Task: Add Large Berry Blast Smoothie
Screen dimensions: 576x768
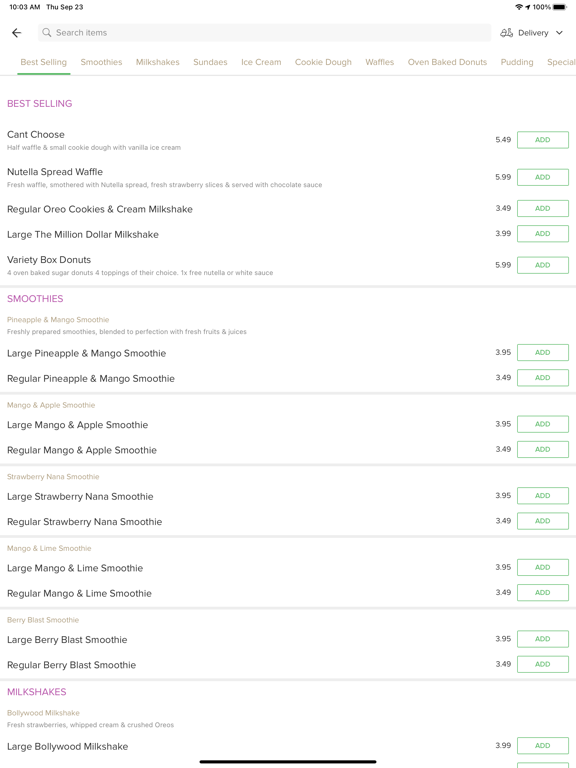Action: [x=543, y=639]
